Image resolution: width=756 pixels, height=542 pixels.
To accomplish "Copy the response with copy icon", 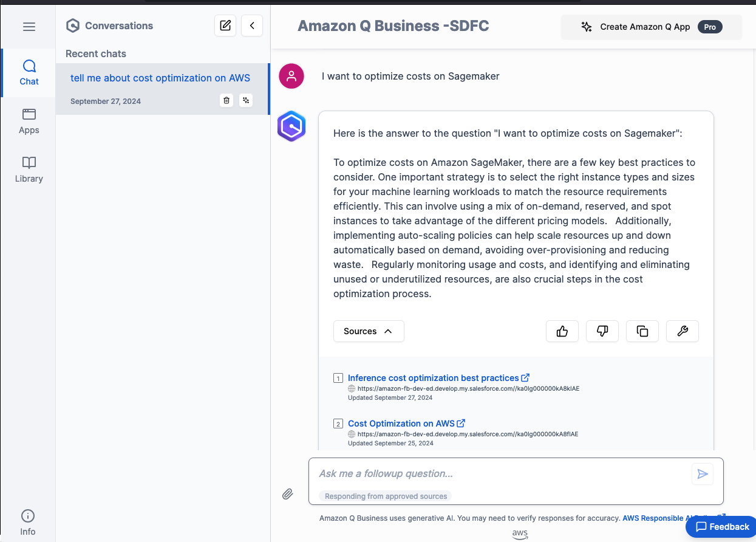I will 642,331.
